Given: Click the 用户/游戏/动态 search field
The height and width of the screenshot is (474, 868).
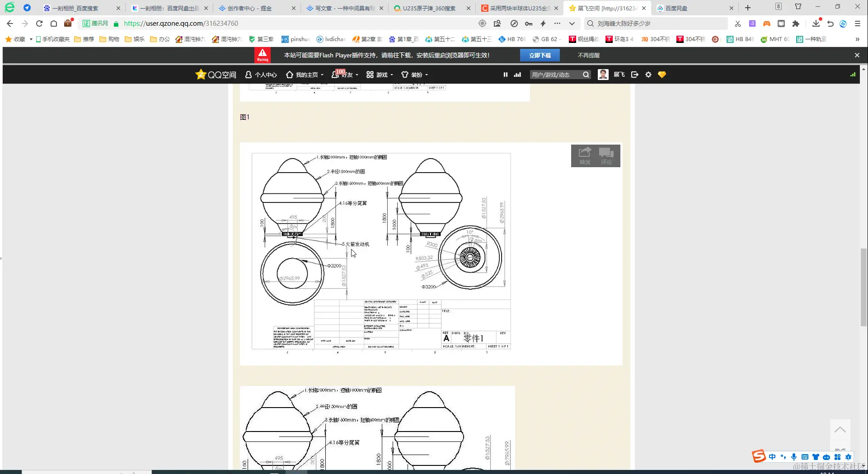Looking at the screenshot, I should (556, 75).
